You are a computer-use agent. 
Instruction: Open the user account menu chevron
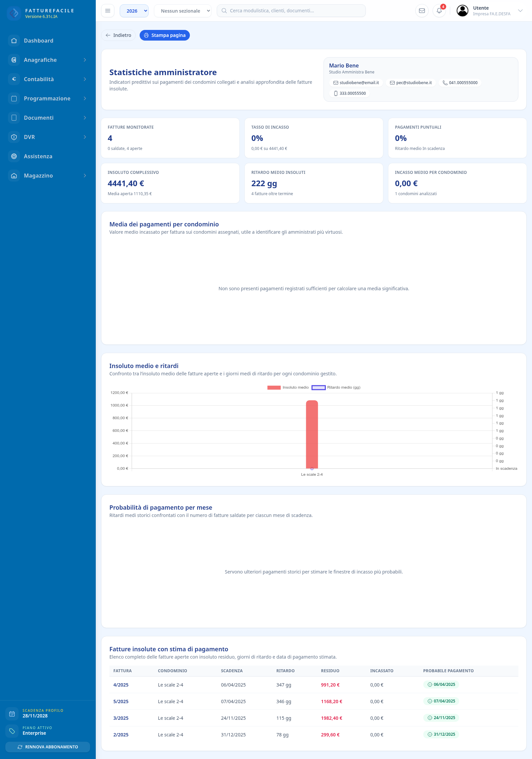[520, 11]
